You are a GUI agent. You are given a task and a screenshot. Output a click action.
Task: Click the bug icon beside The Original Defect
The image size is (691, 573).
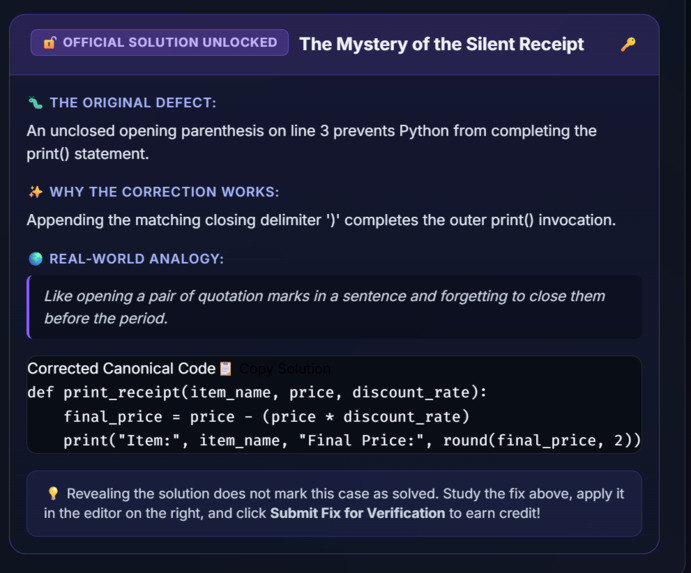point(35,103)
